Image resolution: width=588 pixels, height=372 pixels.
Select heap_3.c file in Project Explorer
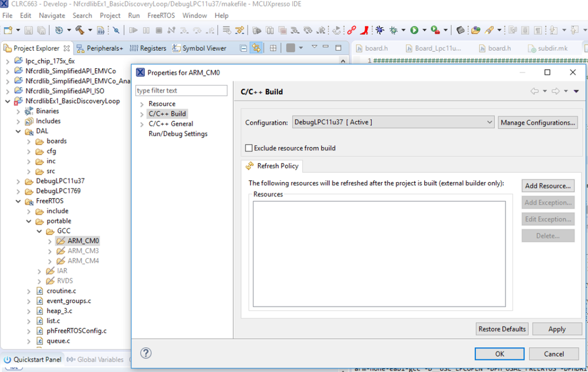coord(60,311)
